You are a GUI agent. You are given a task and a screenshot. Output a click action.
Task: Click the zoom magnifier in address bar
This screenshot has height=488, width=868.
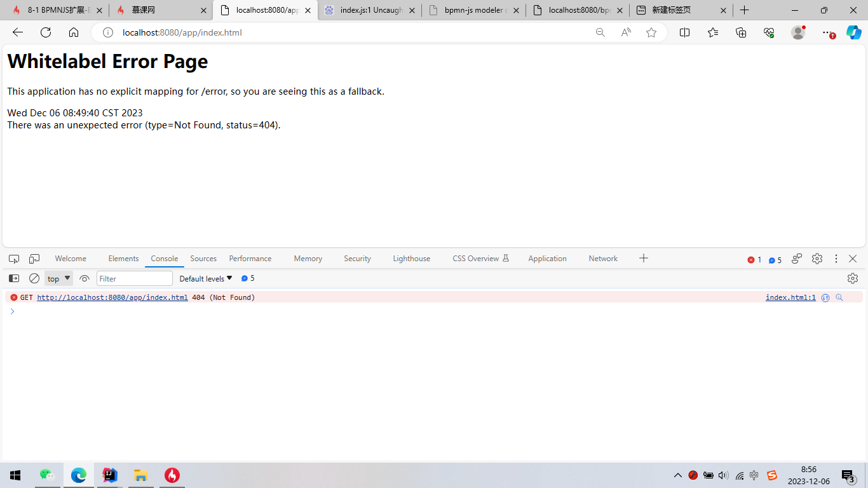[x=600, y=32]
